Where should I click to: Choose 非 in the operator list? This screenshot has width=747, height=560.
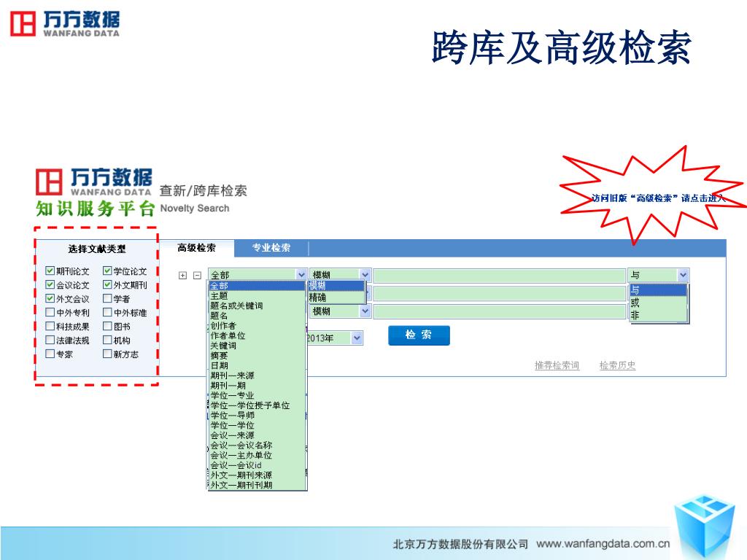(x=658, y=315)
